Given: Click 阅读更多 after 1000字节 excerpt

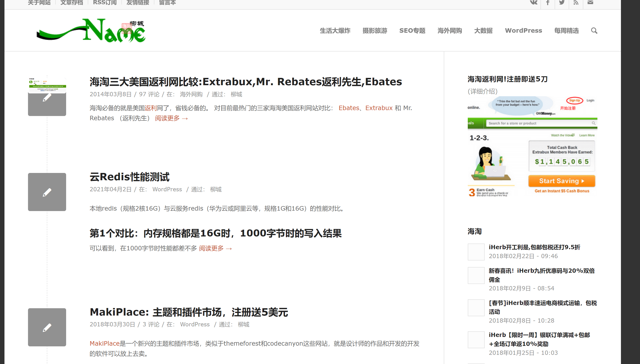Looking at the screenshot, I should click(216, 248).
